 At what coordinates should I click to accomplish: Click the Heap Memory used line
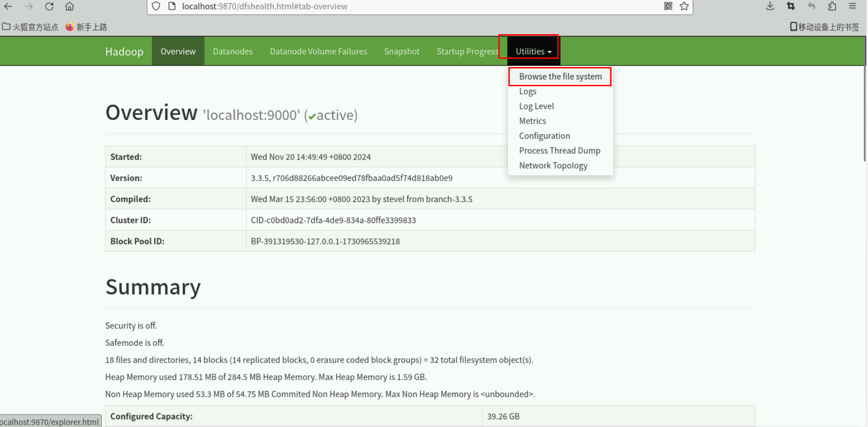tap(266, 377)
